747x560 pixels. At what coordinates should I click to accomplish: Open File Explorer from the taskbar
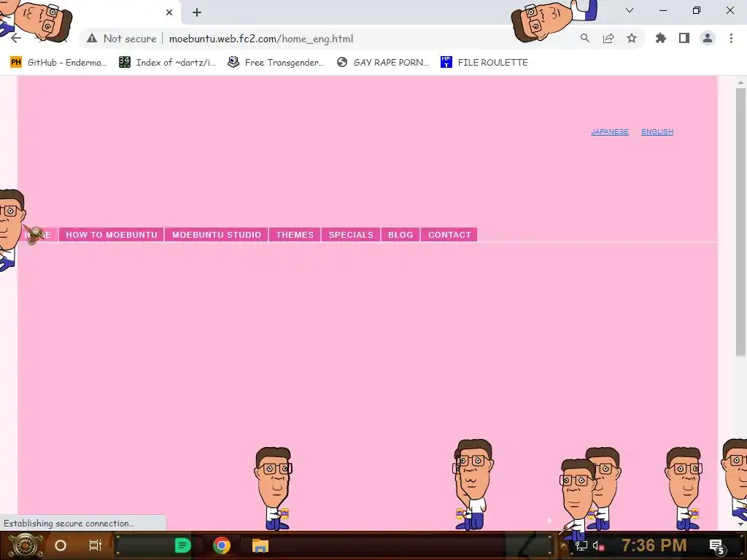coord(260,545)
